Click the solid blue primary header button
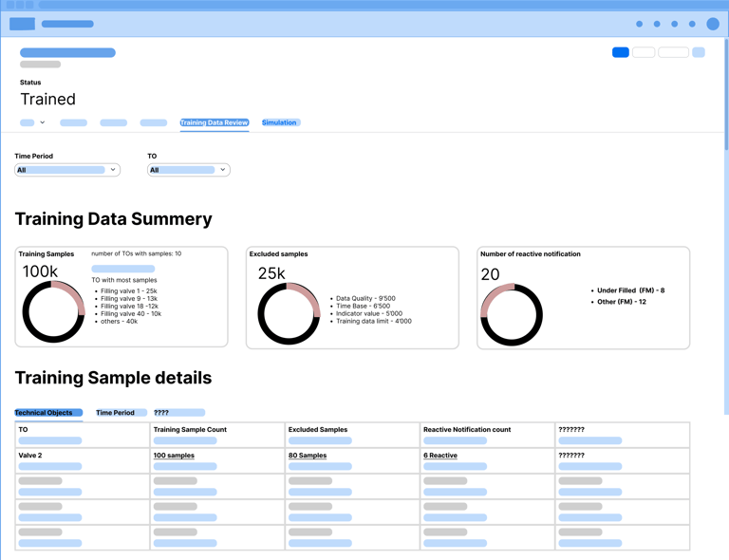Viewport: 729px width, 560px height. (621, 52)
